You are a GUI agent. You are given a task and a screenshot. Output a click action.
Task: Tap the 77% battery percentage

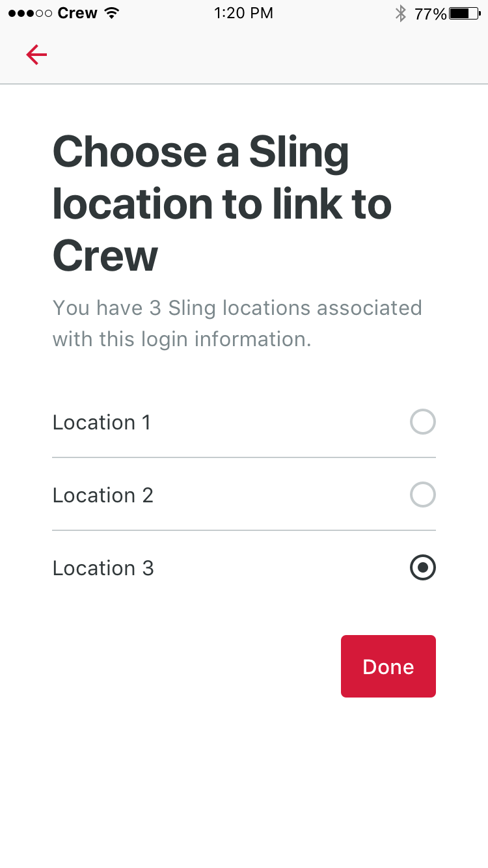(429, 12)
